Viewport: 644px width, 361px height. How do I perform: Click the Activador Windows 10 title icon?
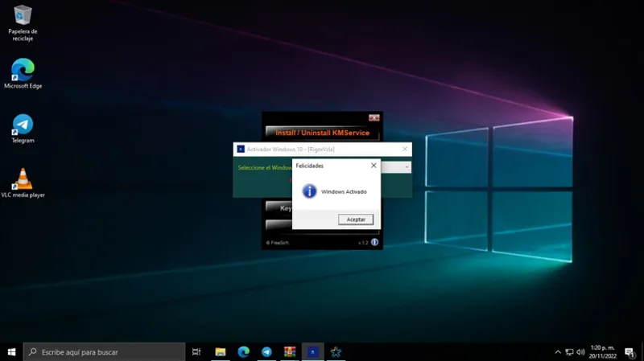[241, 149]
